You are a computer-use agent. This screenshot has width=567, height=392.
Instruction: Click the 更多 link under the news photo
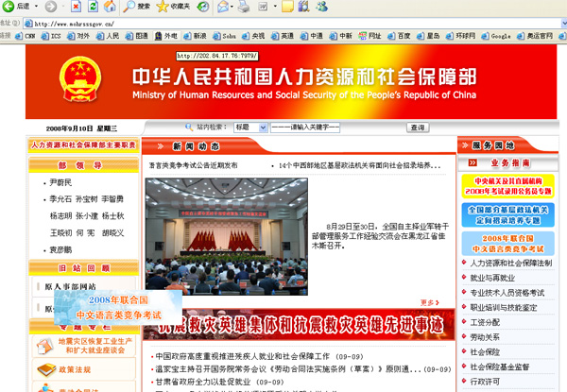point(430,303)
